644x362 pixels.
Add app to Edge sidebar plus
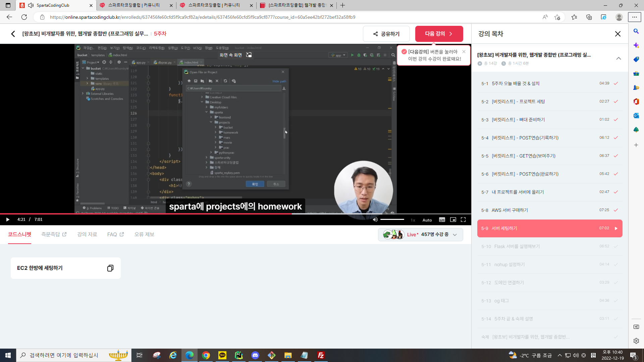point(636,145)
